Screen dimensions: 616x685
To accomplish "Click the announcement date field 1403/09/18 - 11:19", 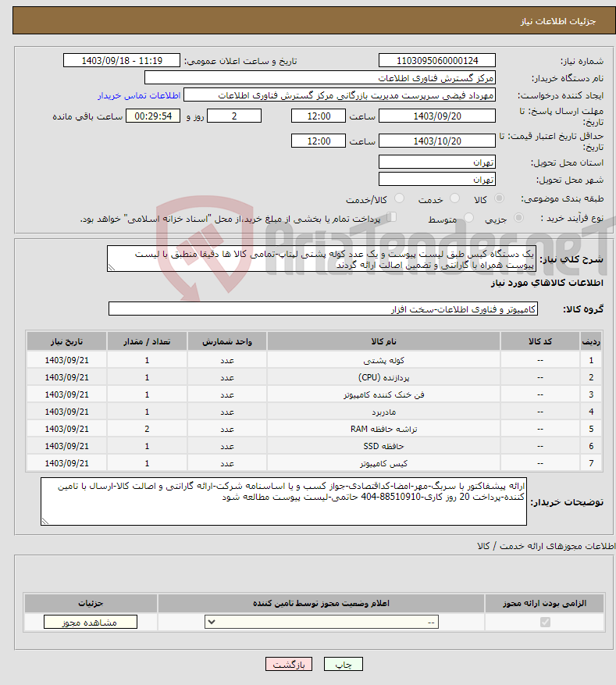I will [x=122, y=60].
